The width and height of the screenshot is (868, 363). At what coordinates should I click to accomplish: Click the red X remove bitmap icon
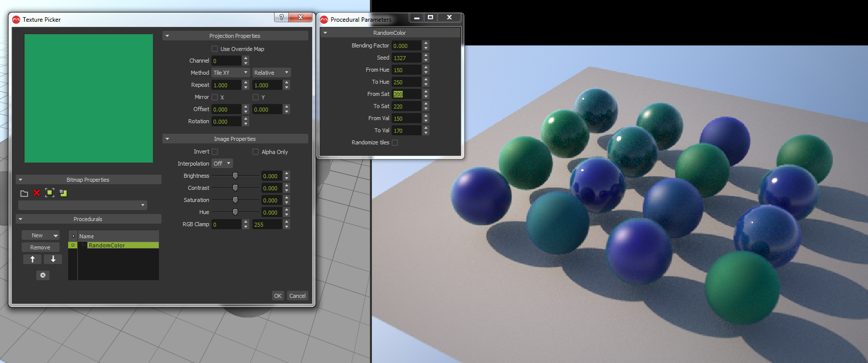[x=36, y=193]
